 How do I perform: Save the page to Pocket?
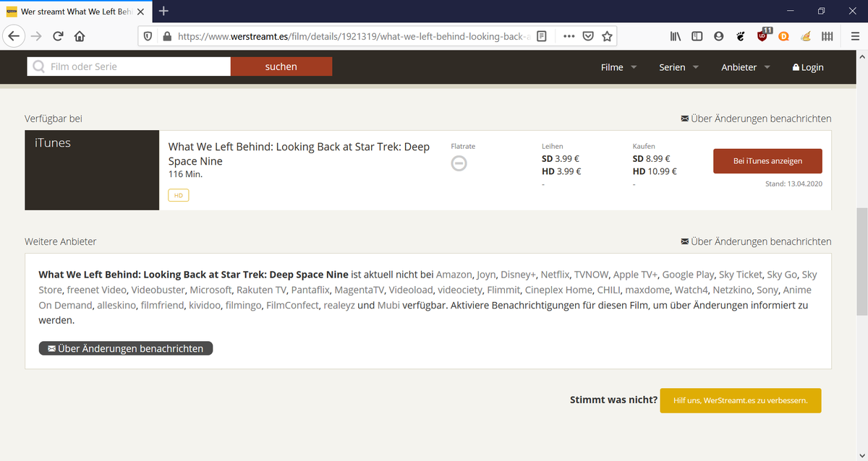tap(589, 36)
